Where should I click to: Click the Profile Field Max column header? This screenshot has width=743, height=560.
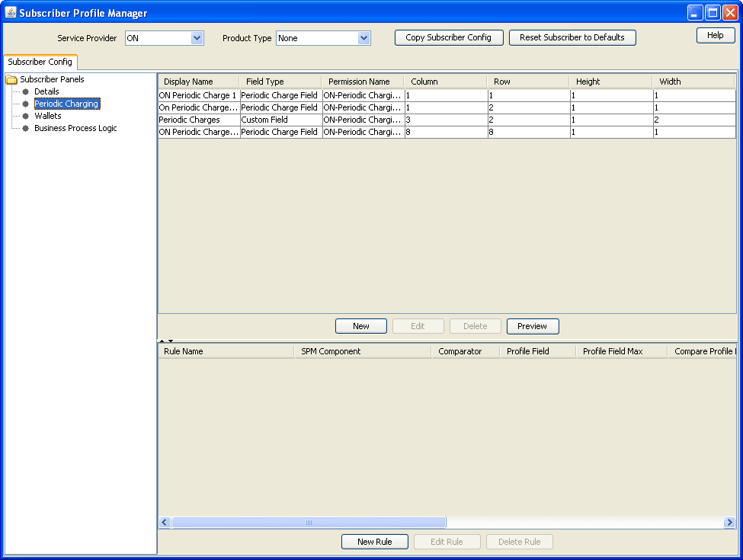pyautogui.click(x=623, y=351)
